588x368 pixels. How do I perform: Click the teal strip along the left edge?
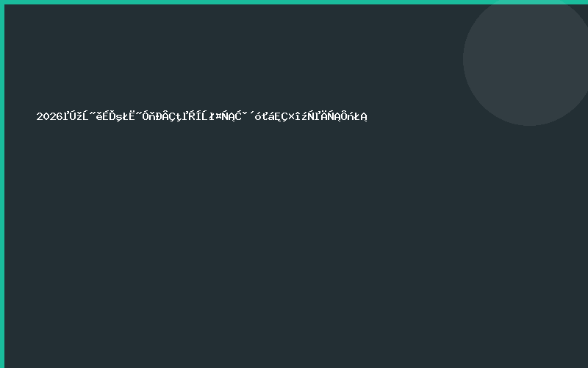pos(1,184)
